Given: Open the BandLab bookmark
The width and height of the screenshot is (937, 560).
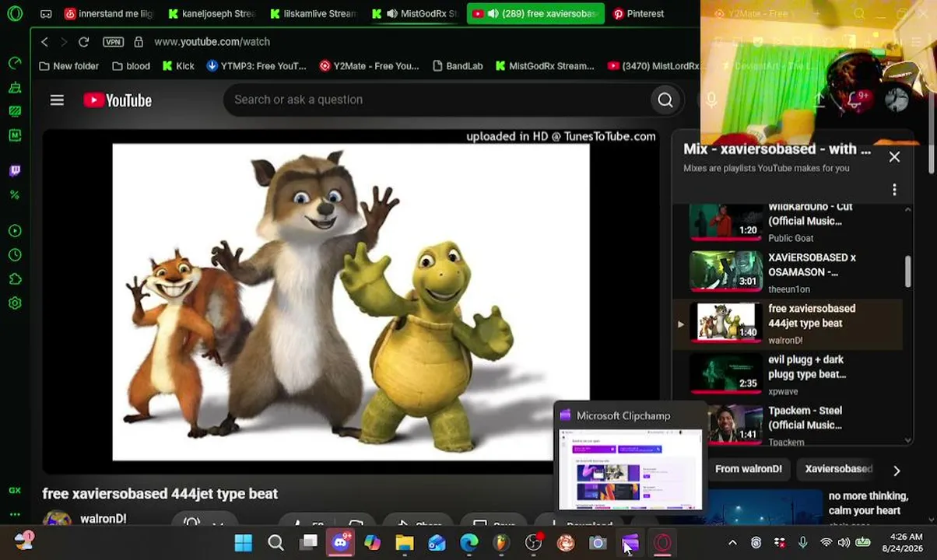Looking at the screenshot, I should pos(457,66).
